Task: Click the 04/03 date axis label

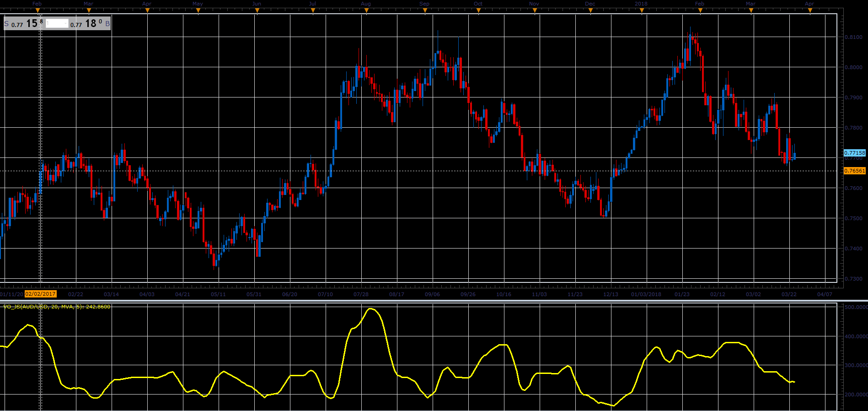Action: pyautogui.click(x=147, y=294)
